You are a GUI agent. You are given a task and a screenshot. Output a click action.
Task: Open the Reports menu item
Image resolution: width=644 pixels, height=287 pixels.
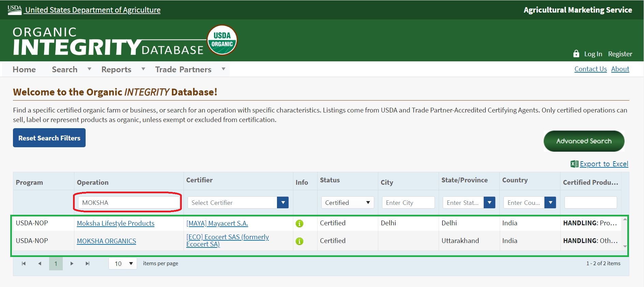tap(116, 69)
